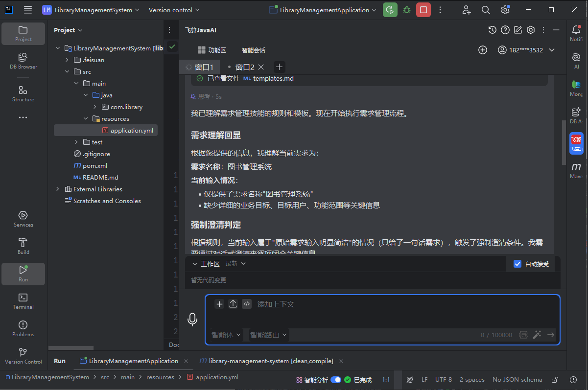Click UTF-8 encoding in status bar

(x=444, y=380)
